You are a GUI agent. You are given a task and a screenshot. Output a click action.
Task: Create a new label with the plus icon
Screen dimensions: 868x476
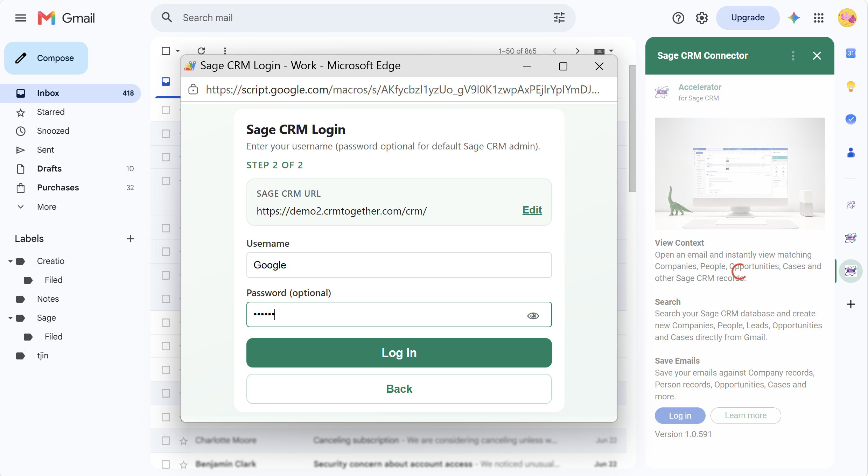click(x=131, y=239)
